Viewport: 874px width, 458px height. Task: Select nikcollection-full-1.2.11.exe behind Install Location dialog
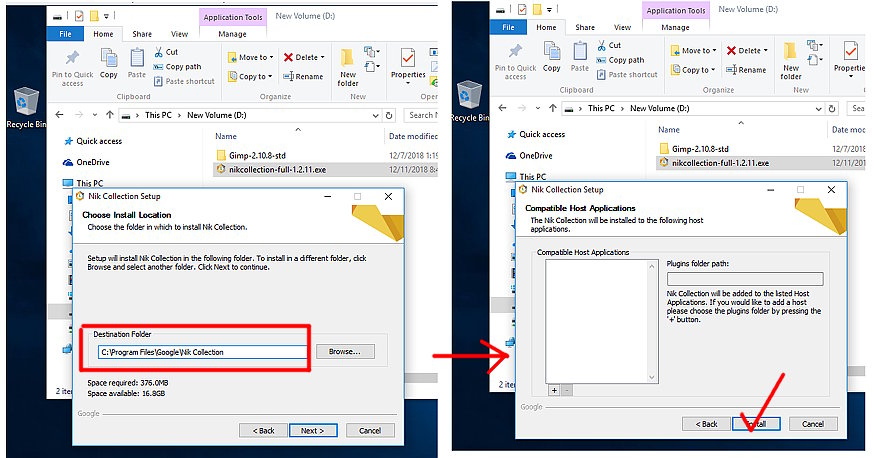tap(271, 169)
